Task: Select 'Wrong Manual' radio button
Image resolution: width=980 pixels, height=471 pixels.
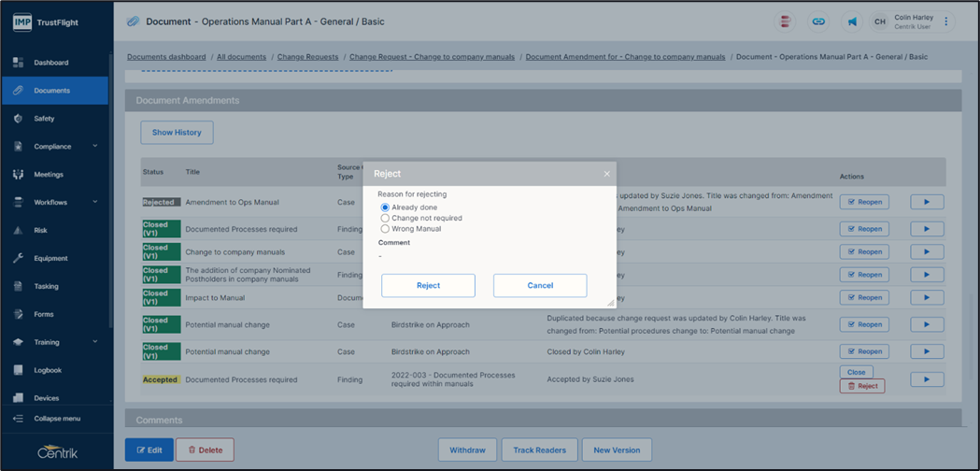Action: tap(385, 229)
